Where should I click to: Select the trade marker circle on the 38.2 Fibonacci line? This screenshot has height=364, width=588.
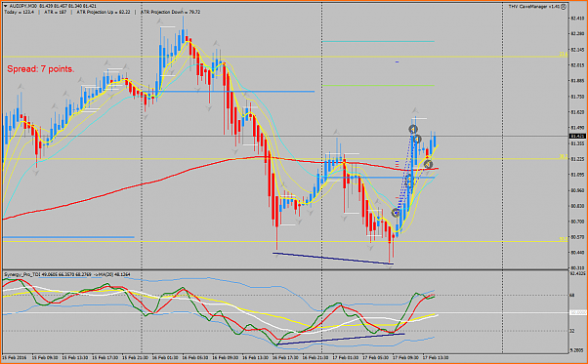[x=428, y=164]
